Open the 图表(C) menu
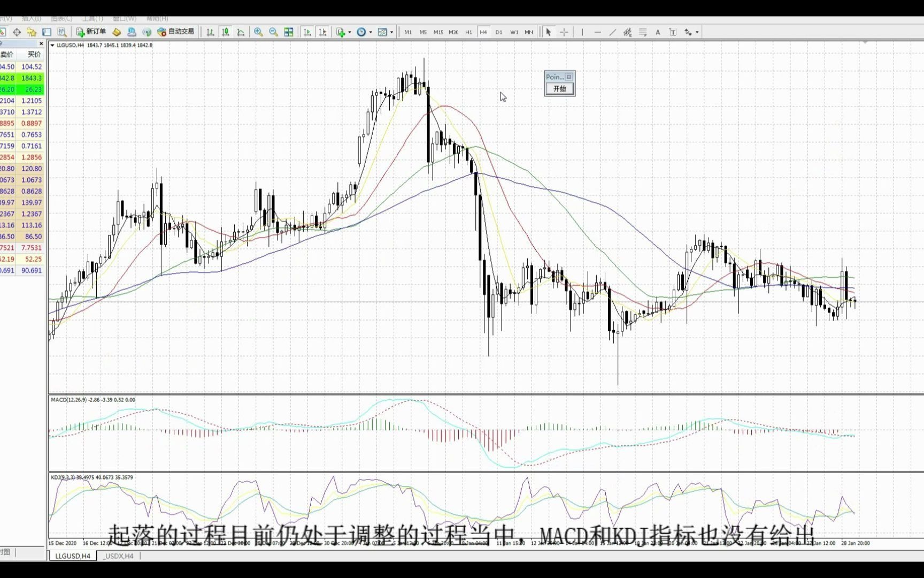 pos(61,19)
